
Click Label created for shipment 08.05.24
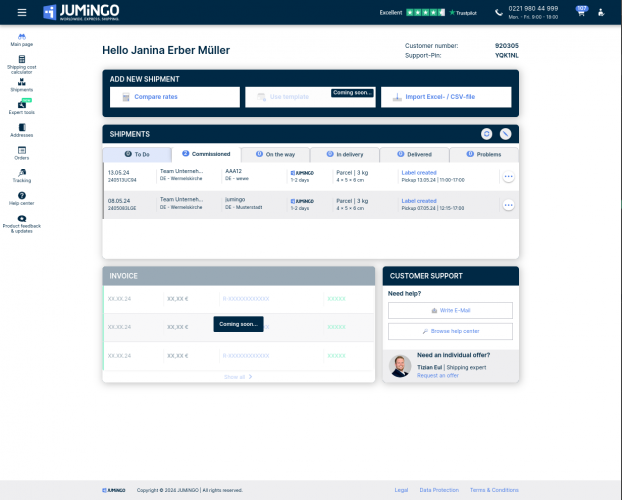419,201
